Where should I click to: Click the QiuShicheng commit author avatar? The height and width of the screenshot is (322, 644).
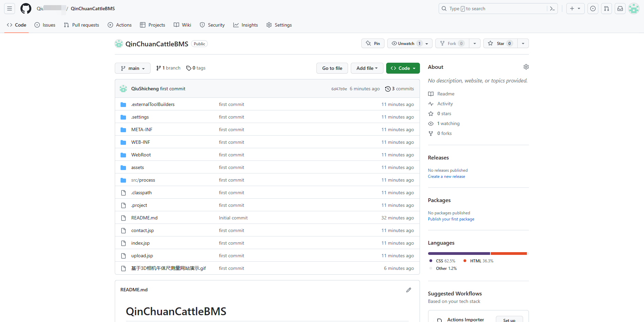click(x=123, y=89)
